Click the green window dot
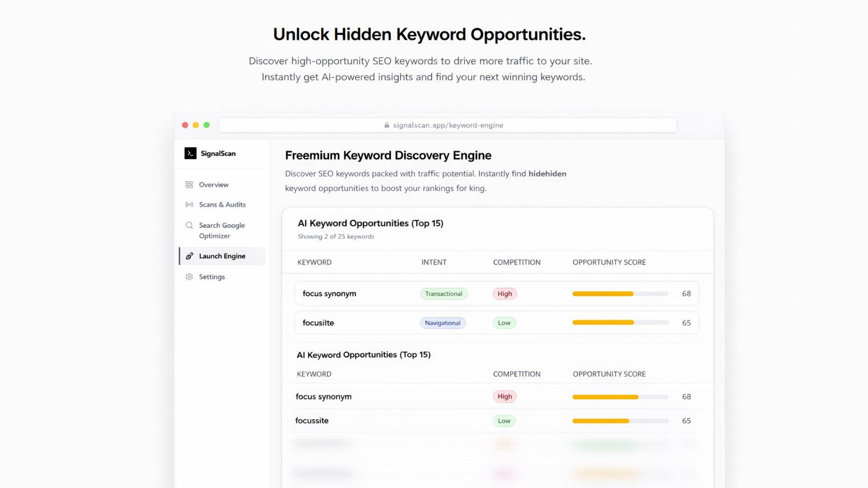Screen dimensions: 868x488 (207, 125)
